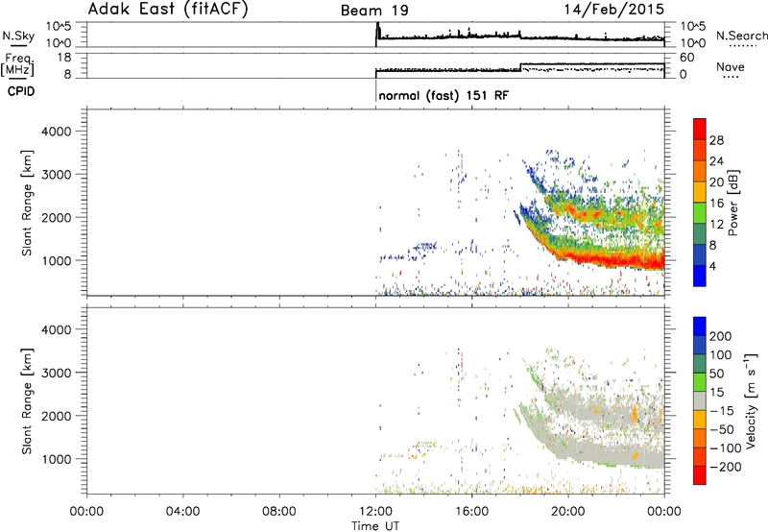Screen dimensions: 768x532
Task: Click the '16:00' time axis label
Action: [x=471, y=512]
